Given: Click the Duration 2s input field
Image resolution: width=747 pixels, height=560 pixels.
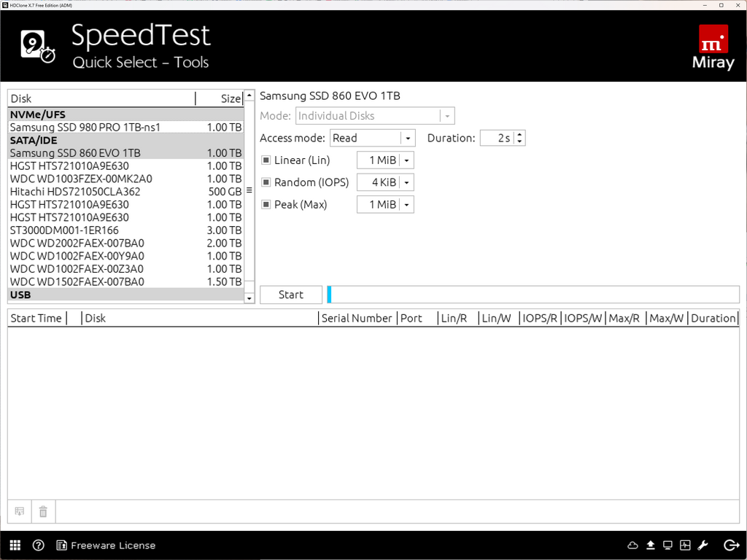Looking at the screenshot, I should click(x=497, y=138).
